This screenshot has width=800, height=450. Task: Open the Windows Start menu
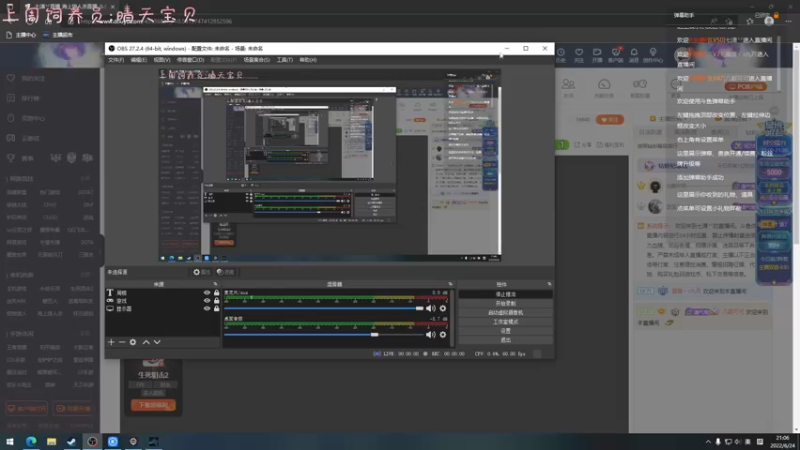10,441
